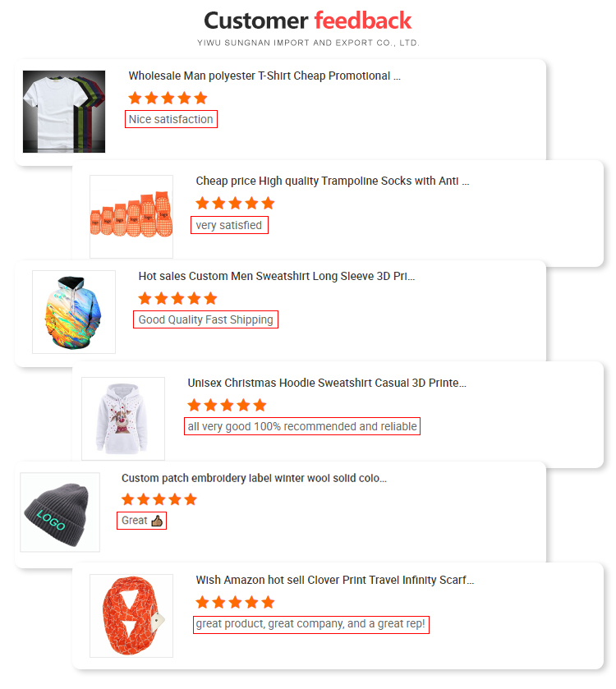
Task: Select the 'Nice satisfaction' review text
Action: pos(172,119)
